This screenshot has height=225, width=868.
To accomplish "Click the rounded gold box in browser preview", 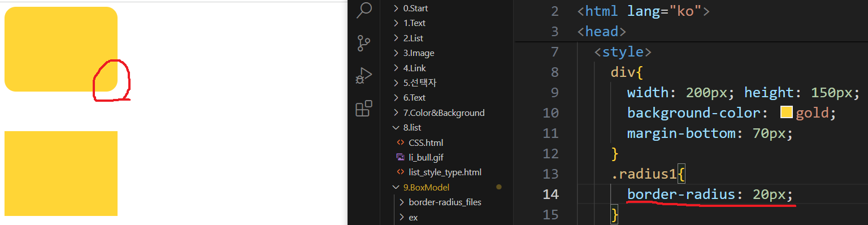I will pos(61,49).
